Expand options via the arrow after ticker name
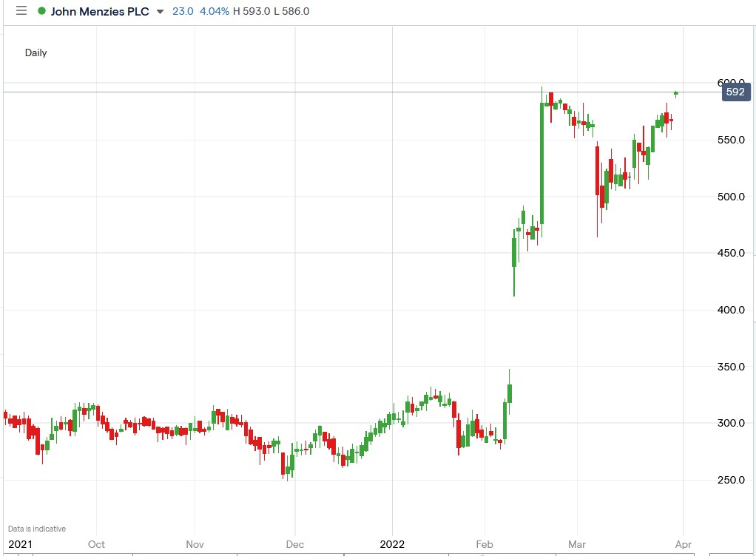The height and width of the screenshot is (556, 756). (158, 11)
